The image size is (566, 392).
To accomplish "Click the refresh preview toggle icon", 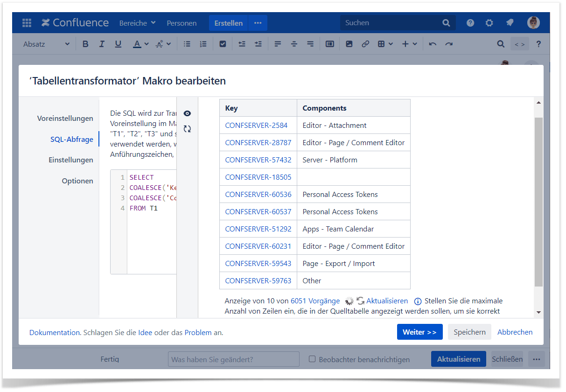I will (187, 129).
